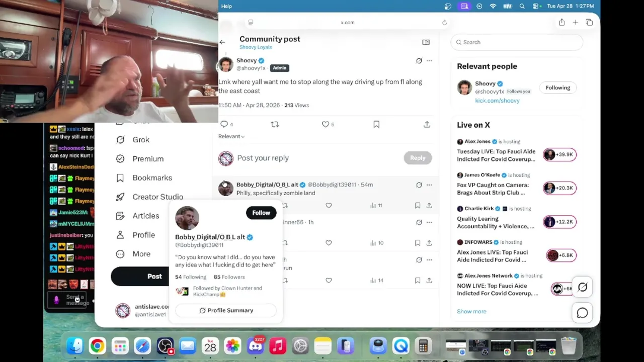Join INFOWARS live with +6.8K listeners
This screenshot has width=644, height=362.
point(561,255)
